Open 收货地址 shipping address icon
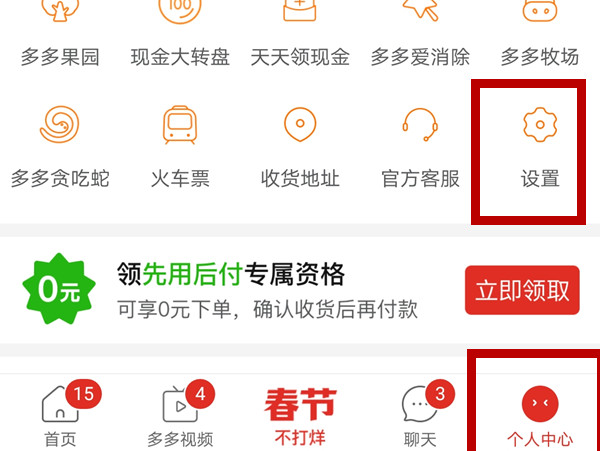 (x=300, y=124)
